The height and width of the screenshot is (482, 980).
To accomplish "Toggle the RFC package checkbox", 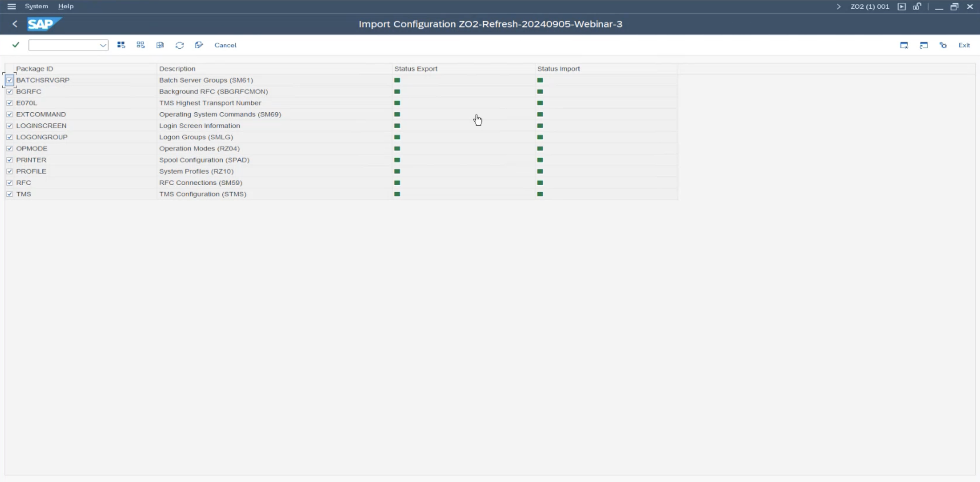I will 9,182.
